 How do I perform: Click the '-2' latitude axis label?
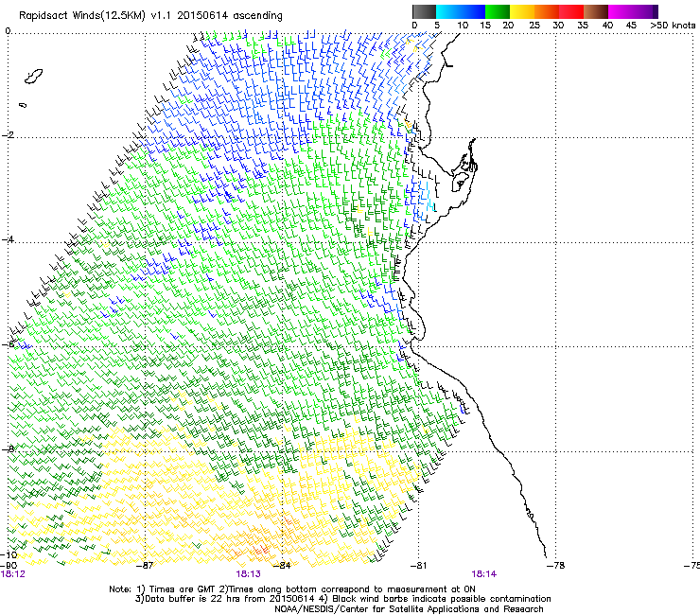click(x=8, y=135)
